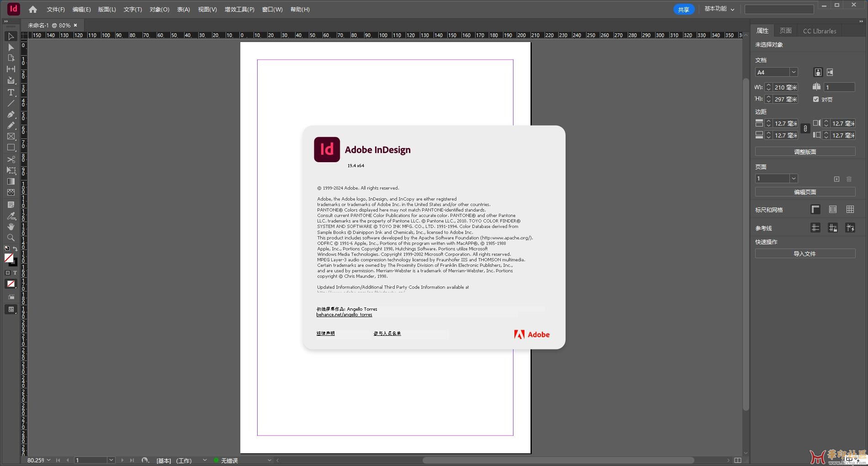Select the Content Collector tool
Image resolution: width=868 pixels, height=466 pixels.
click(11, 80)
